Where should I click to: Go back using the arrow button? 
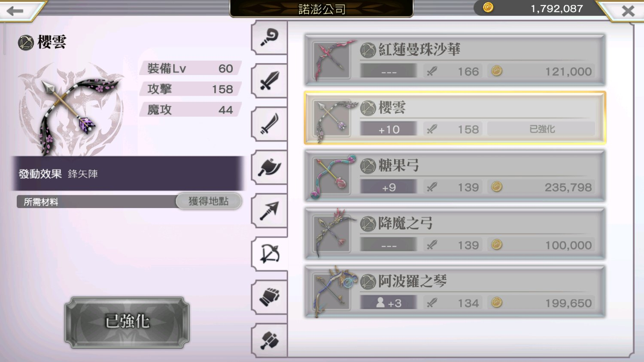(x=19, y=10)
